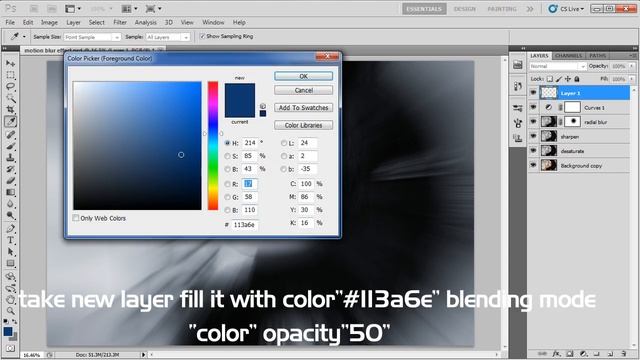
Task: Select the Quick Selection tool
Action: pos(11,98)
